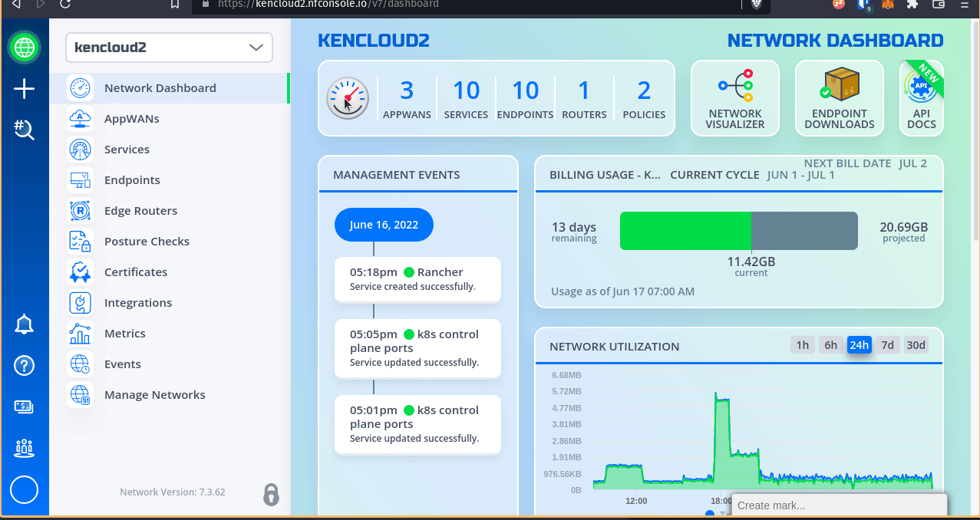Click the green globe network icon
980x520 pixels.
25,48
